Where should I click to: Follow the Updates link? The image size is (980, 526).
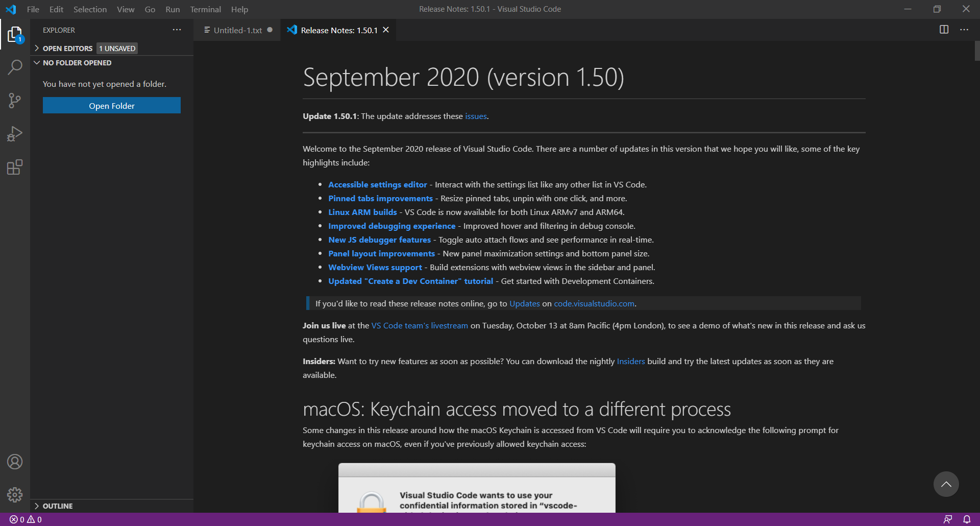524,304
